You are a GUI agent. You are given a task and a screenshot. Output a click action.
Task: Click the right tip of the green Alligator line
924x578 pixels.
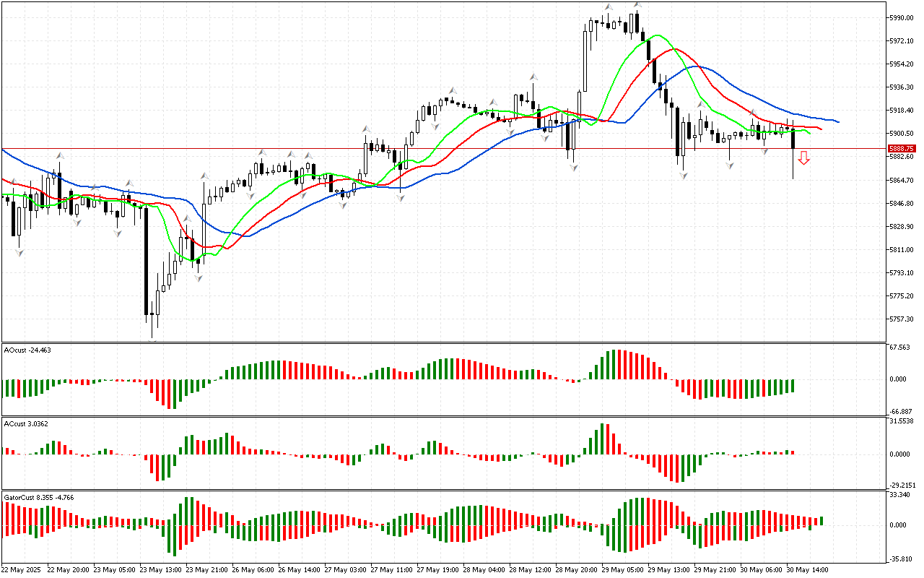[x=810, y=133]
